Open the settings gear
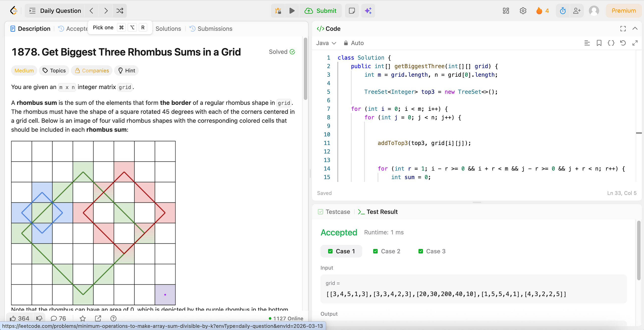This screenshot has width=644, height=330. pyautogui.click(x=523, y=11)
